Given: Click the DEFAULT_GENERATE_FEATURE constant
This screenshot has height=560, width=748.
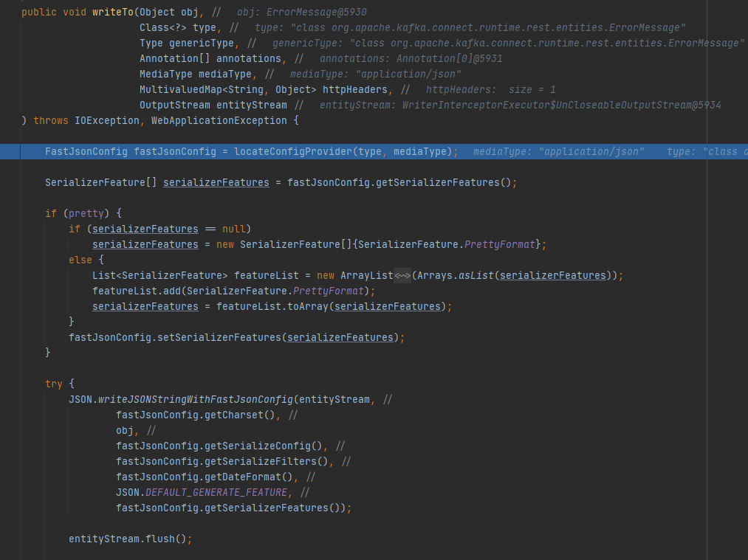Looking at the screenshot, I should click(x=216, y=493).
